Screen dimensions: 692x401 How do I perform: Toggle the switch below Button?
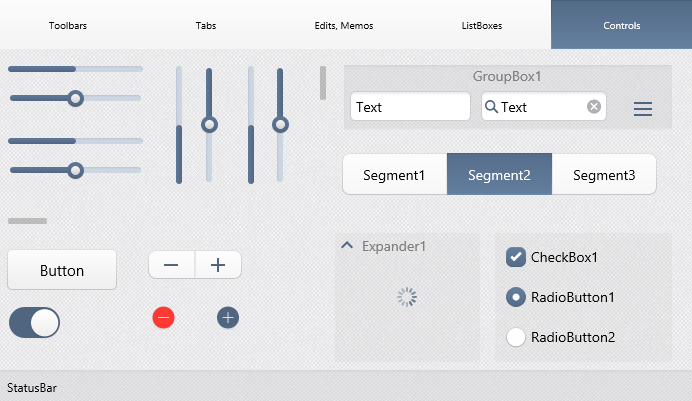34,322
